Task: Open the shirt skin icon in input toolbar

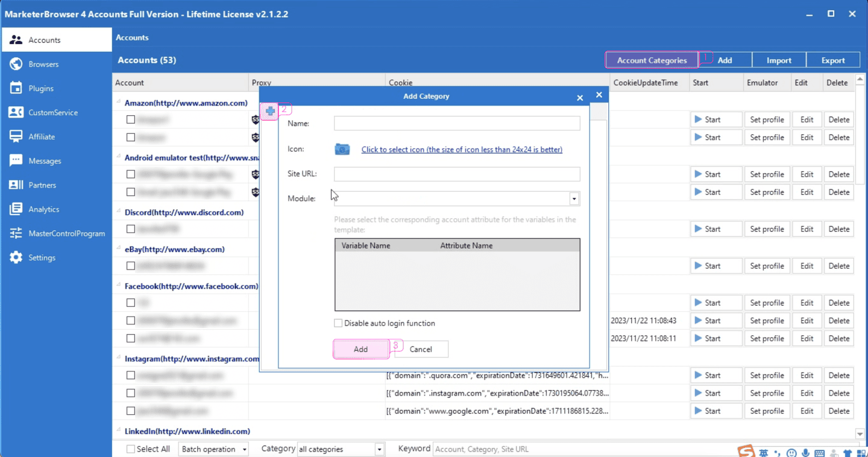Action: point(848,453)
